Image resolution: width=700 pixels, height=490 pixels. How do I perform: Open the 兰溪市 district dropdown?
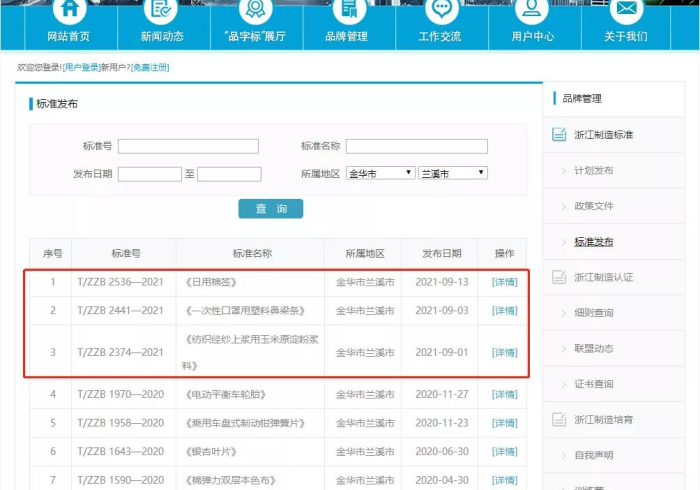(452, 173)
